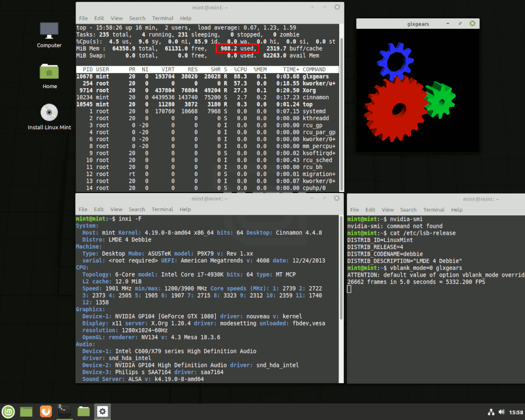Open Search menu in inxi terminal
The height and width of the screenshot is (420, 525).
pyautogui.click(x=137, y=209)
